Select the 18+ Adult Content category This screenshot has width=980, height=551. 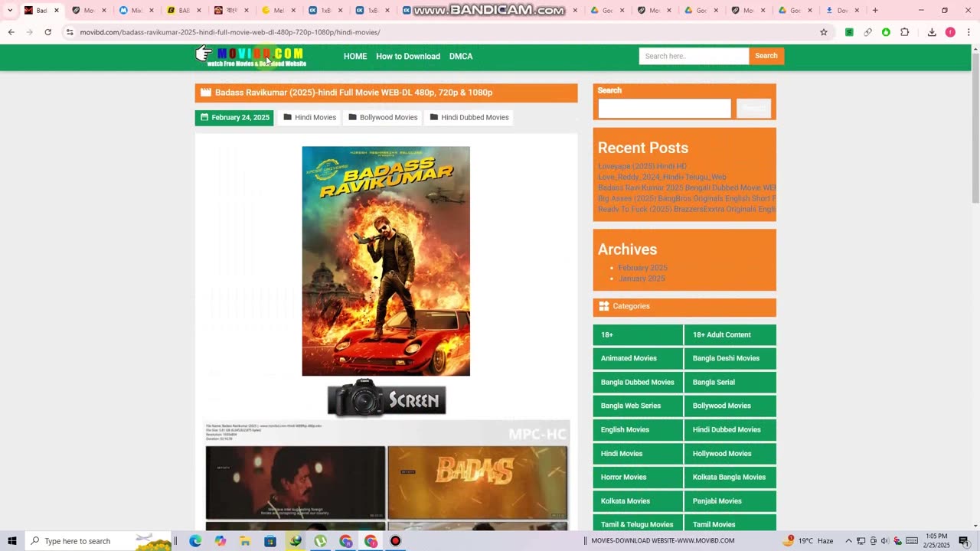pos(730,334)
